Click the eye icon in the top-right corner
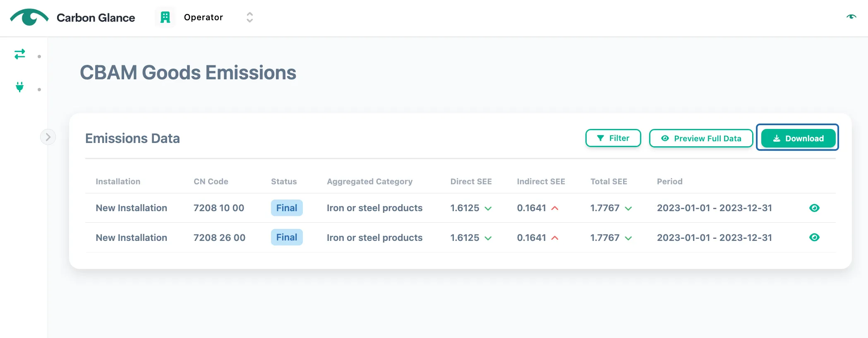 coord(851,17)
